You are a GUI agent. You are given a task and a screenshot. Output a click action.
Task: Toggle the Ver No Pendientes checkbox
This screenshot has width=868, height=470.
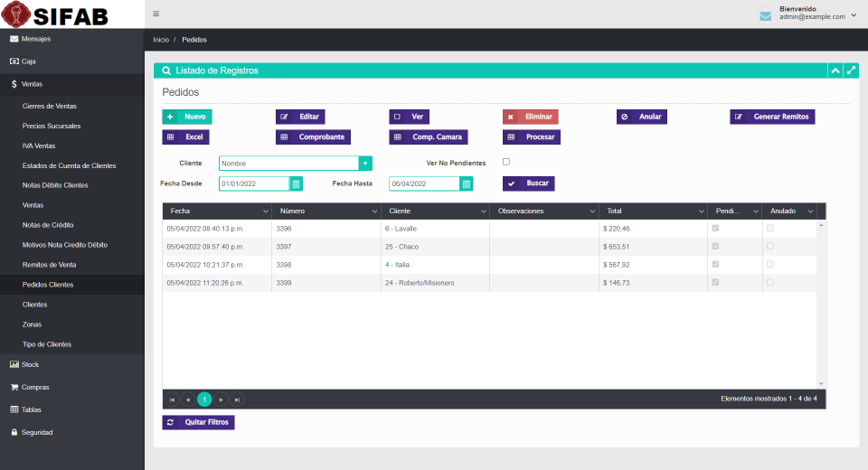(506, 163)
